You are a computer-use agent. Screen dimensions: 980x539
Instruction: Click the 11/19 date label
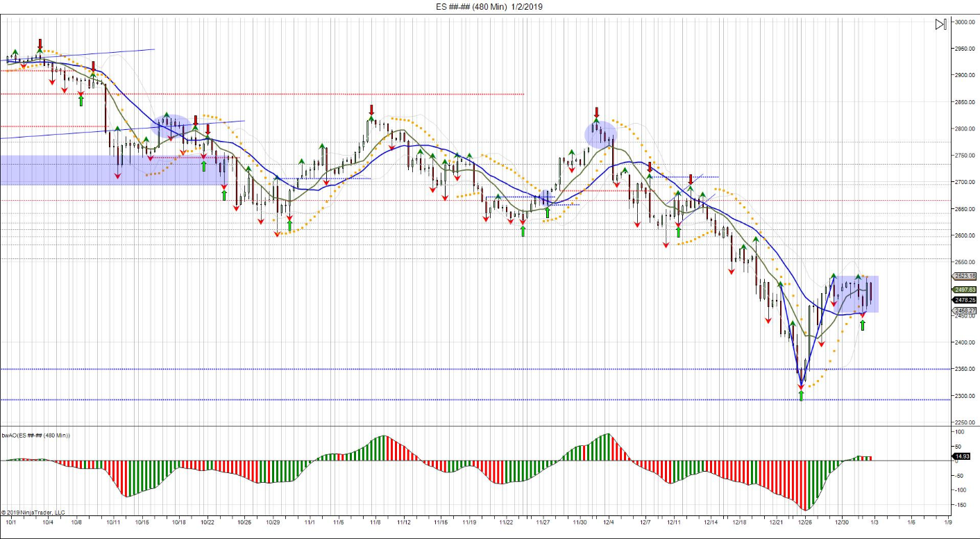[x=469, y=522]
